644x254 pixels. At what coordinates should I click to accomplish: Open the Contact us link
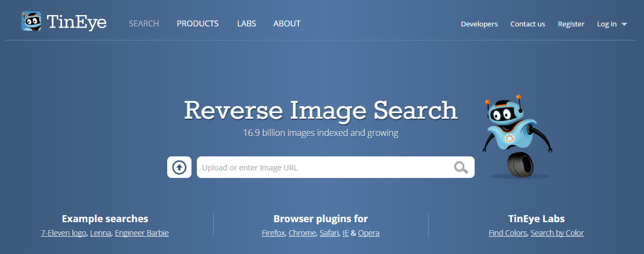pos(528,24)
